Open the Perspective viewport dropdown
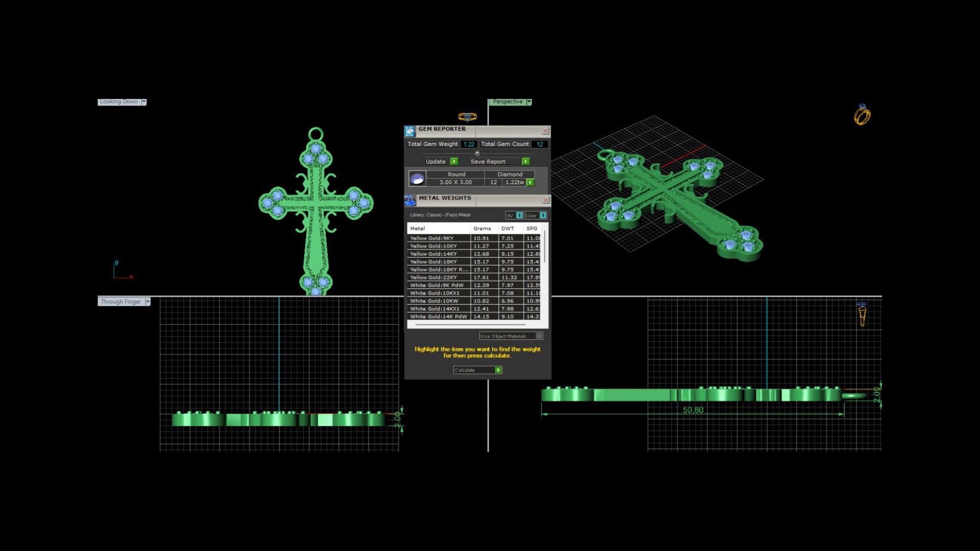This screenshot has height=551, width=980. pyautogui.click(x=529, y=102)
